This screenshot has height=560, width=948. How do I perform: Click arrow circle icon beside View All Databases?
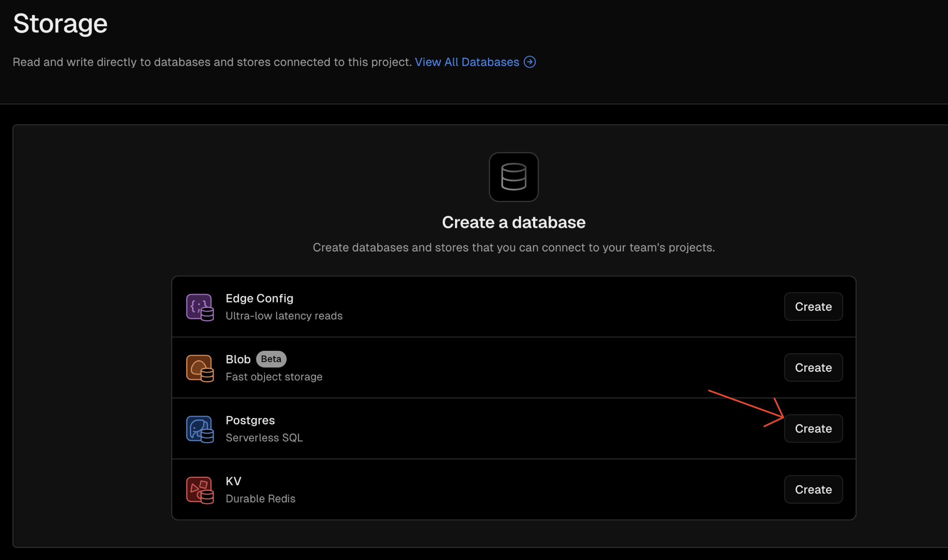530,62
